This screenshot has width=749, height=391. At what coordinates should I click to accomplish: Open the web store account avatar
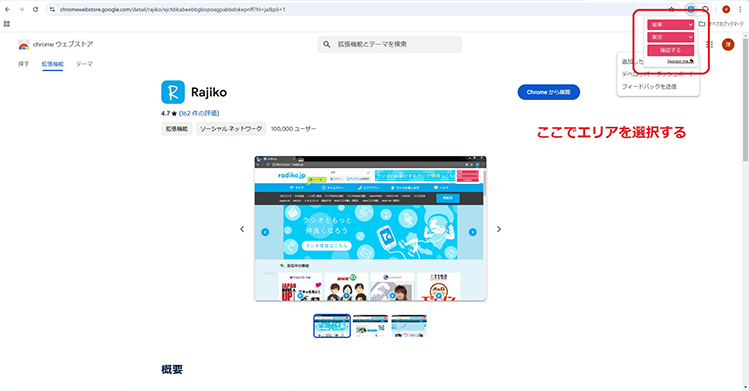(728, 44)
